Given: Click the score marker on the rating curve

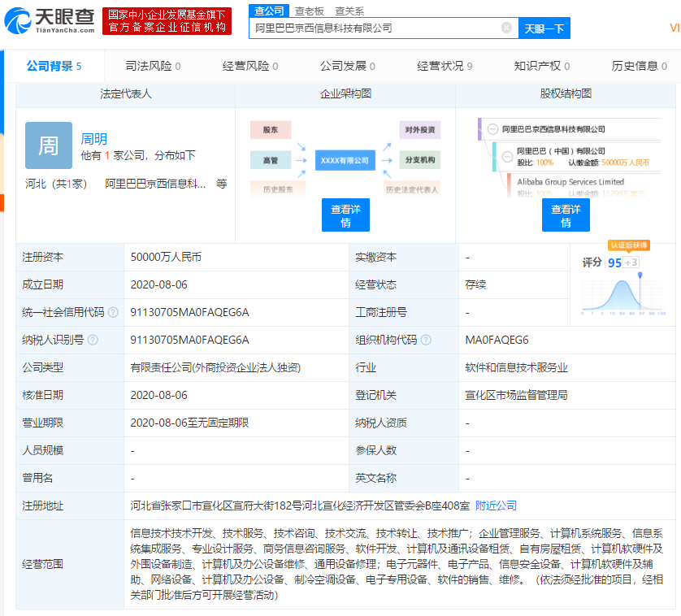Looking at the screenshot, I should (640, 275).
